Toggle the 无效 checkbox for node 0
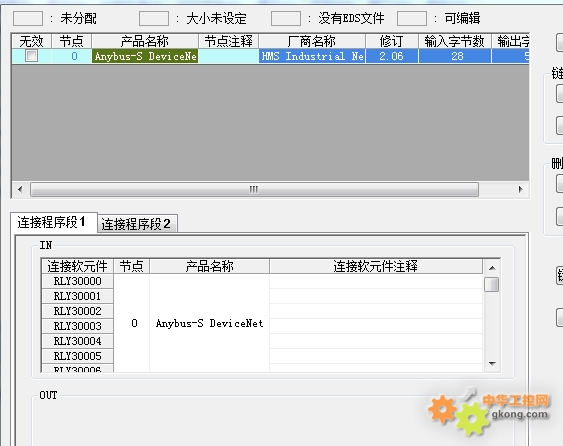 click(x=31, y=56)
